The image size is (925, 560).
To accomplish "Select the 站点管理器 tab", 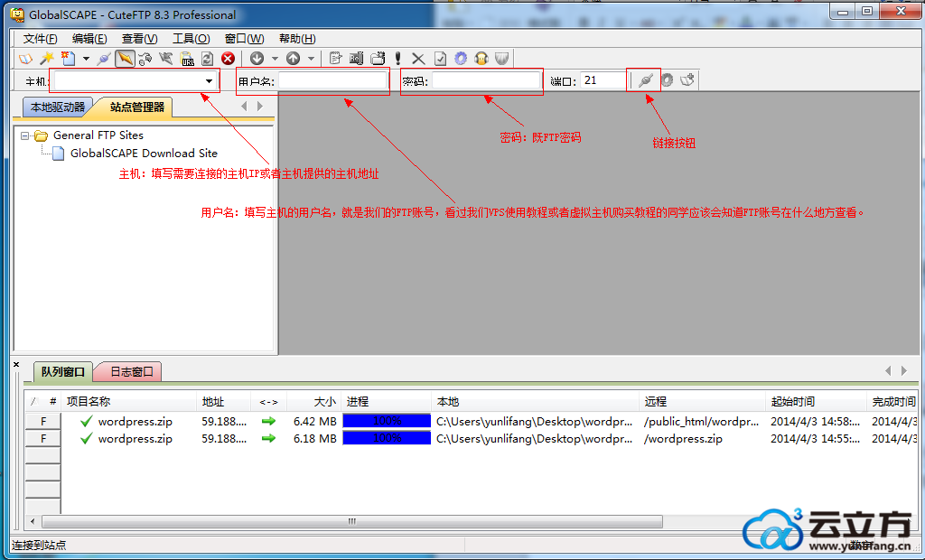I will 137,107.
